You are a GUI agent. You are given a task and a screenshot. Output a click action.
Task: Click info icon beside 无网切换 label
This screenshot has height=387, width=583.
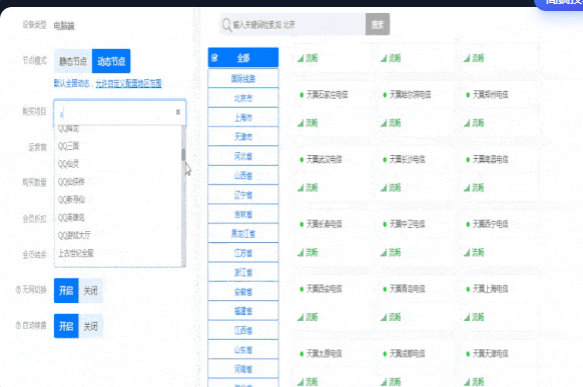18,290
